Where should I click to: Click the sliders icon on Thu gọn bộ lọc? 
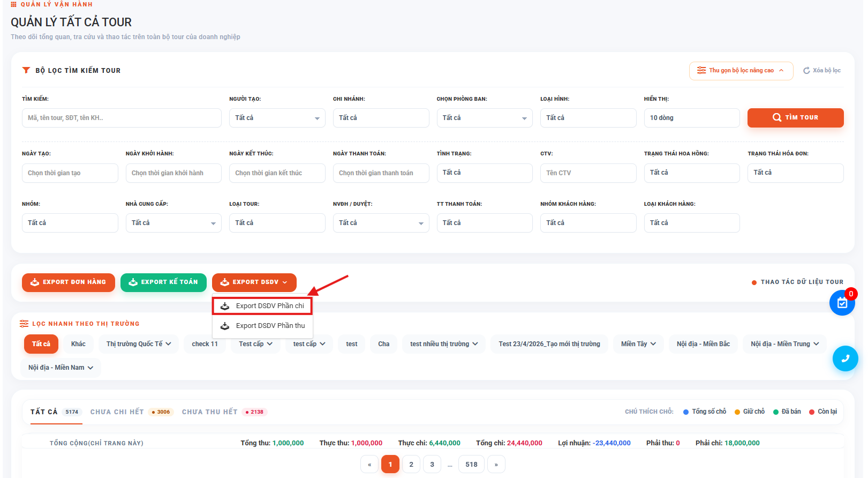pyautogui.click(x=701, y=70)
